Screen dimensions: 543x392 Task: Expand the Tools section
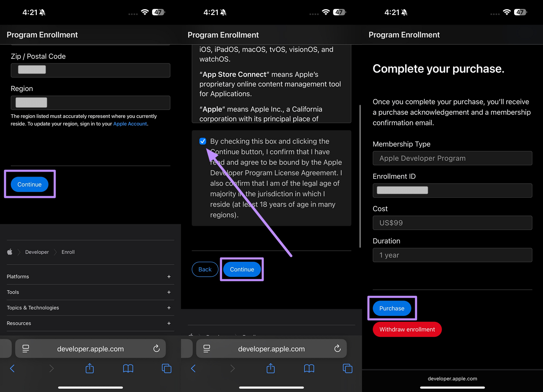point(90,292)
